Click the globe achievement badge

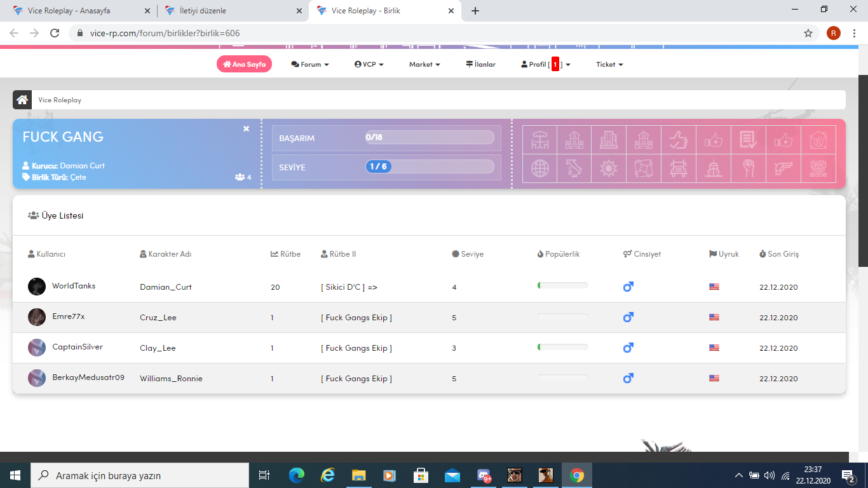click(x=540, y=168)
